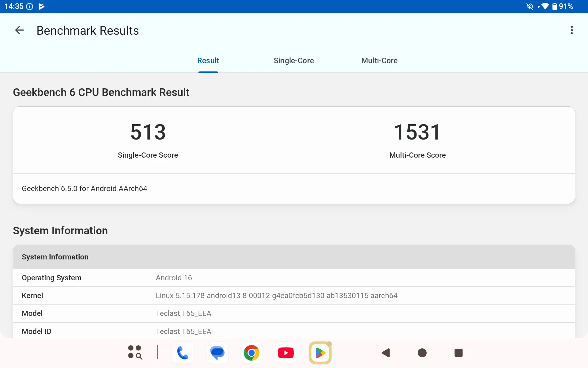The height and width of the screenshot is (368, 588).
Task: Select the Result tab
Action: coord(208,61)
